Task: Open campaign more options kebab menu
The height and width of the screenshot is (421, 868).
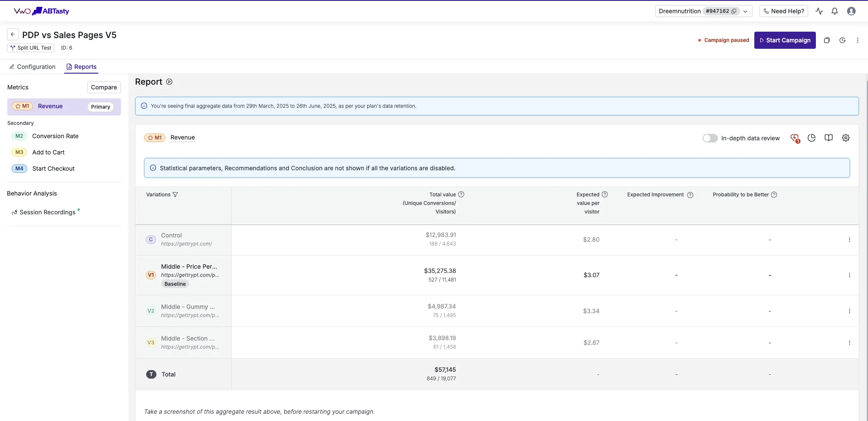Action: click(857, 40)
